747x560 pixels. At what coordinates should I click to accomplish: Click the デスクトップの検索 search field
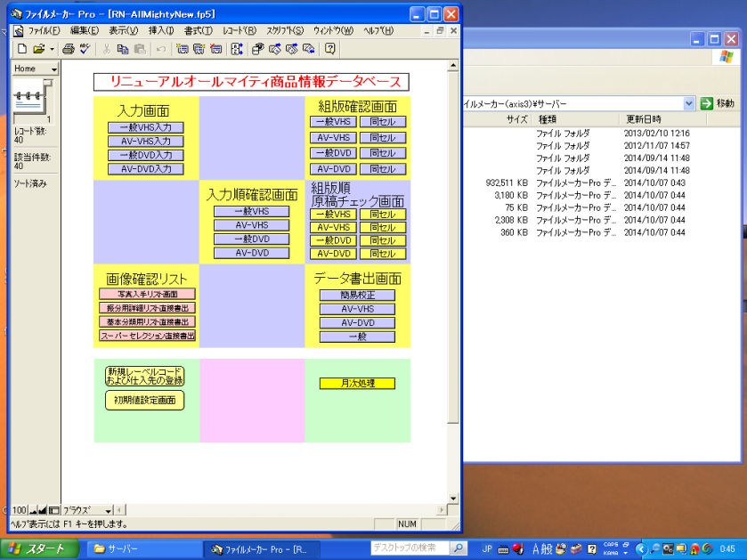coord(410,548)
